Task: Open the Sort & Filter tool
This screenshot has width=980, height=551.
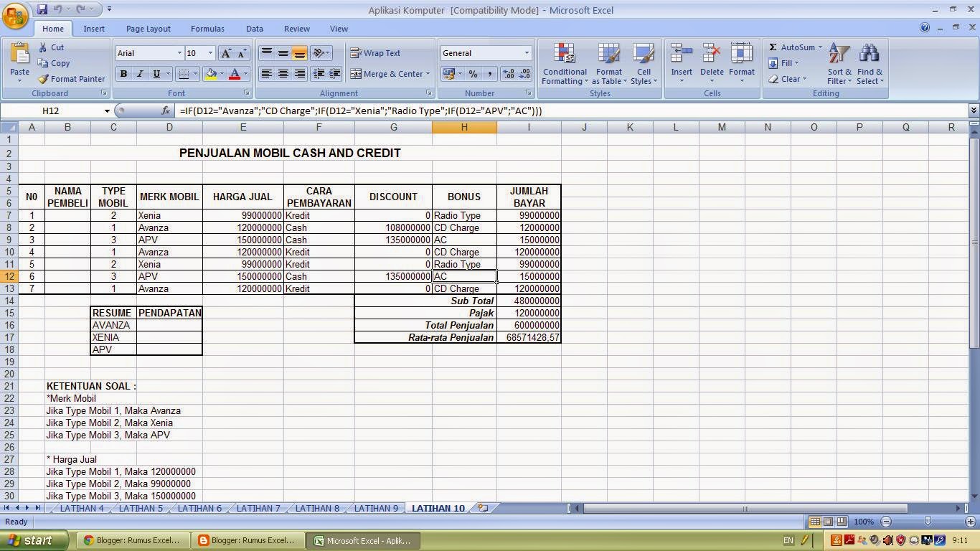Action: tap(838, 65)
